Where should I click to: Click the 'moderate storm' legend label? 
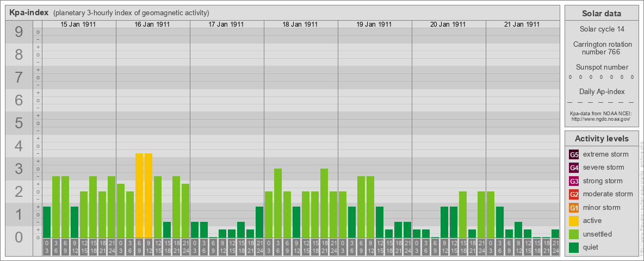[608, 194]
